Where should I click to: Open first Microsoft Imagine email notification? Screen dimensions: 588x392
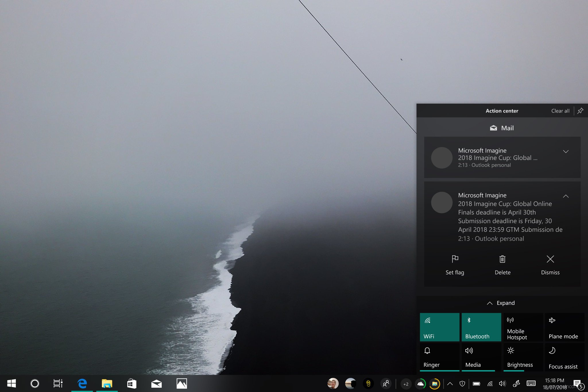(x=502, y=157)
